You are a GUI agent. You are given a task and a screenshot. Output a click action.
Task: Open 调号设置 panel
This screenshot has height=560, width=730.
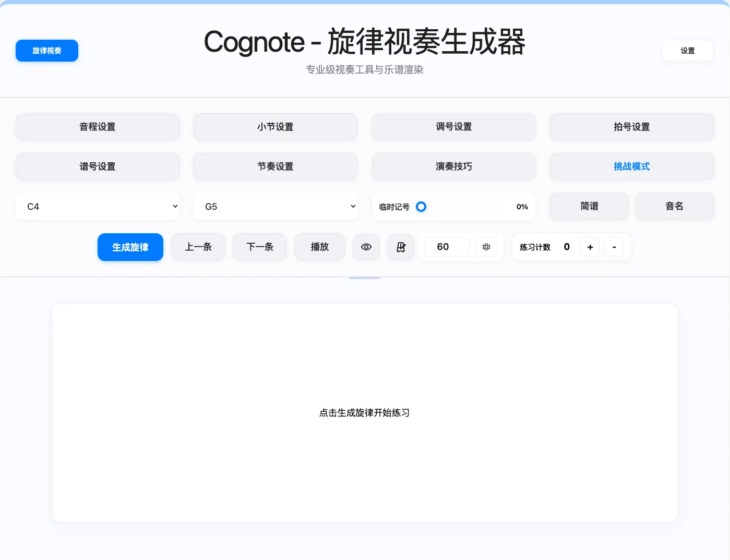[x=454, y=127]
